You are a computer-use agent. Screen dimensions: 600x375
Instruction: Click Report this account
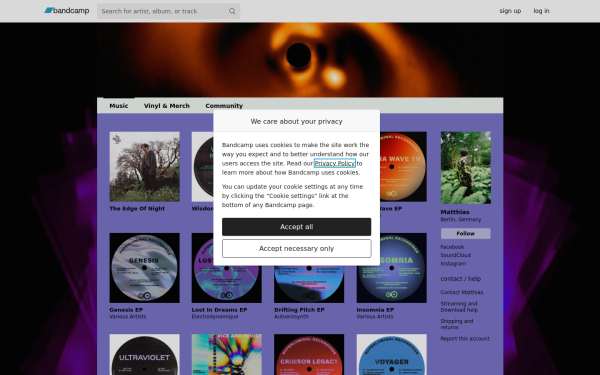click(465, 339)
